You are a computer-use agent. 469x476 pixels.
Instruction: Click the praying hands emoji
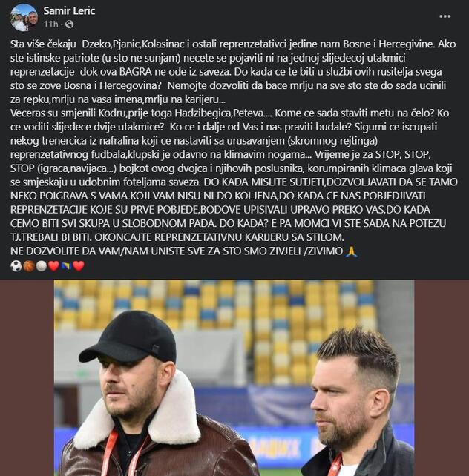352,251
